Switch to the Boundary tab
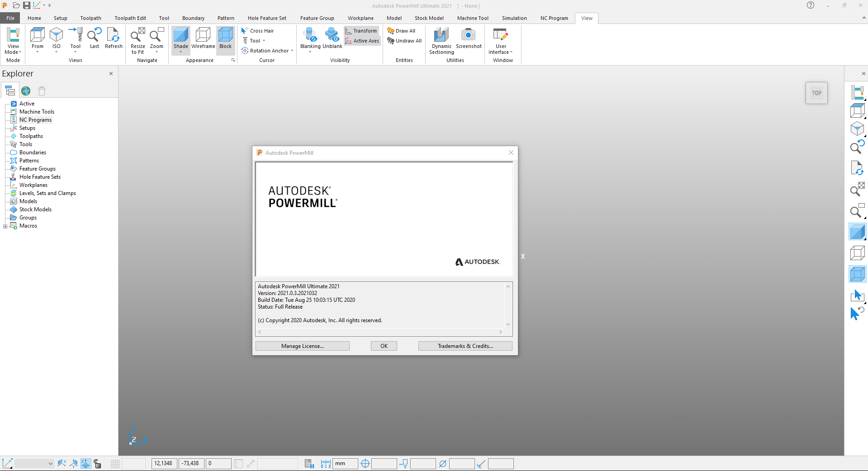Viewport: 868px width, 471px height. click(x=193, y=18)
